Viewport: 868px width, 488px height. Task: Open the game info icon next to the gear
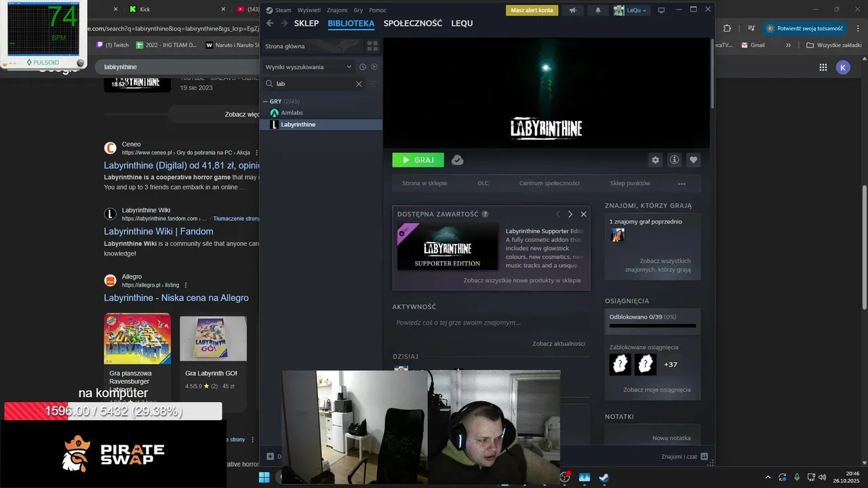click(x=674, y=160)
